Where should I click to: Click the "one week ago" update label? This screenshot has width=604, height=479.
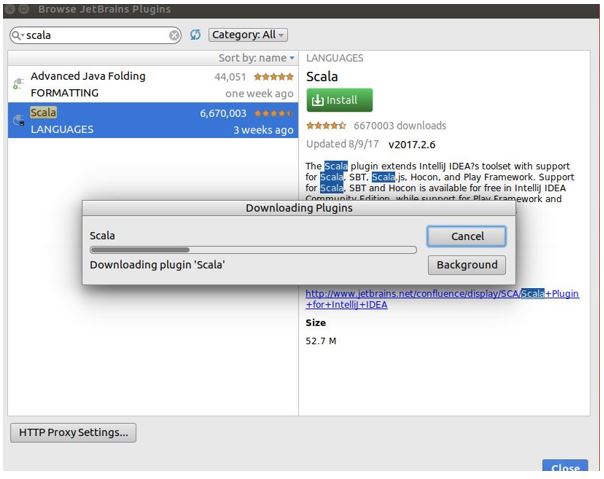[259, 94]
